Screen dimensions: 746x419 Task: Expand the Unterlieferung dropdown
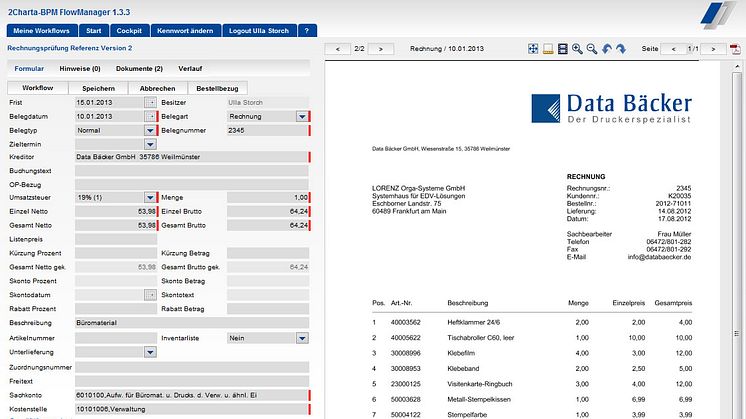[150, 352]
